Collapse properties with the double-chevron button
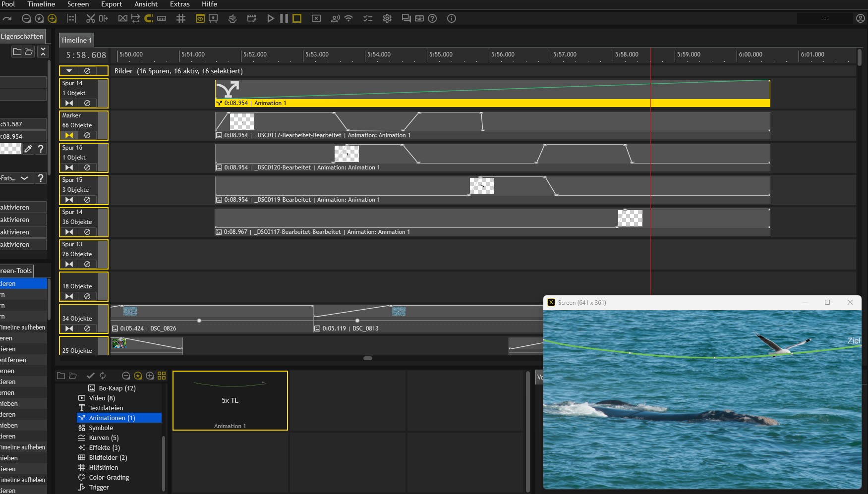The image size is (868, 494). point(43,51)
